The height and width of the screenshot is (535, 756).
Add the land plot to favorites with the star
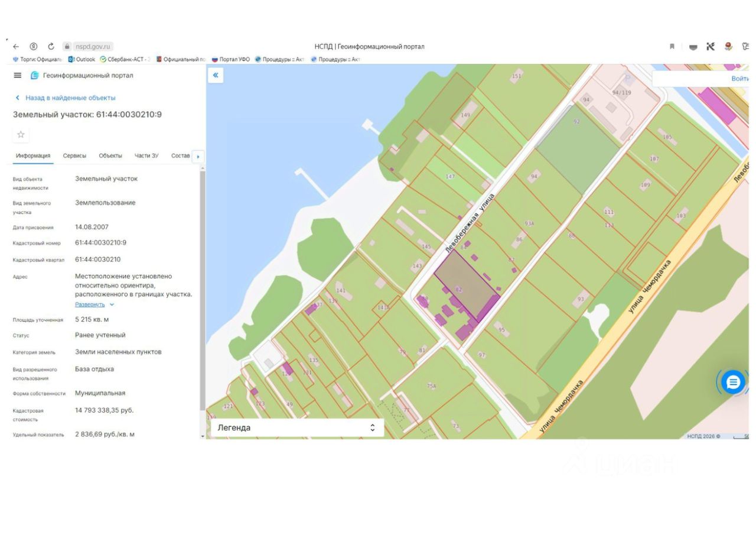click(x=21, y=135)
